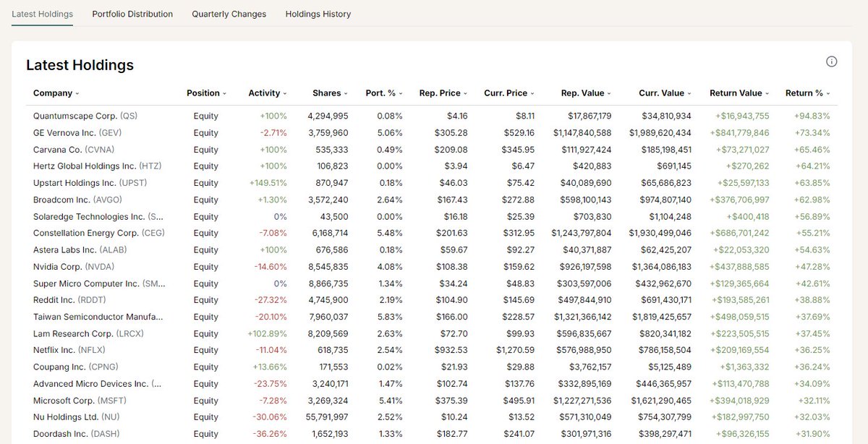Click Nu Holdings shares 55,791,997
868x444 pixels.
(x=325, y=417)
